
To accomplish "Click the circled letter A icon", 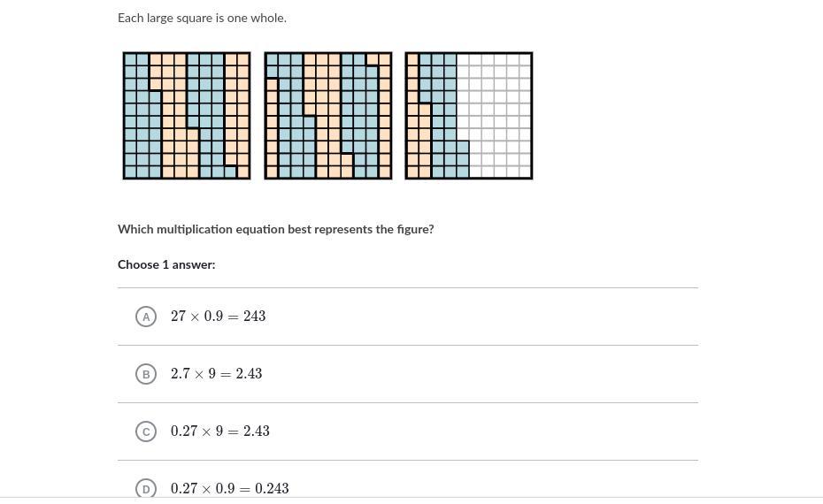I will pos(146,317).
